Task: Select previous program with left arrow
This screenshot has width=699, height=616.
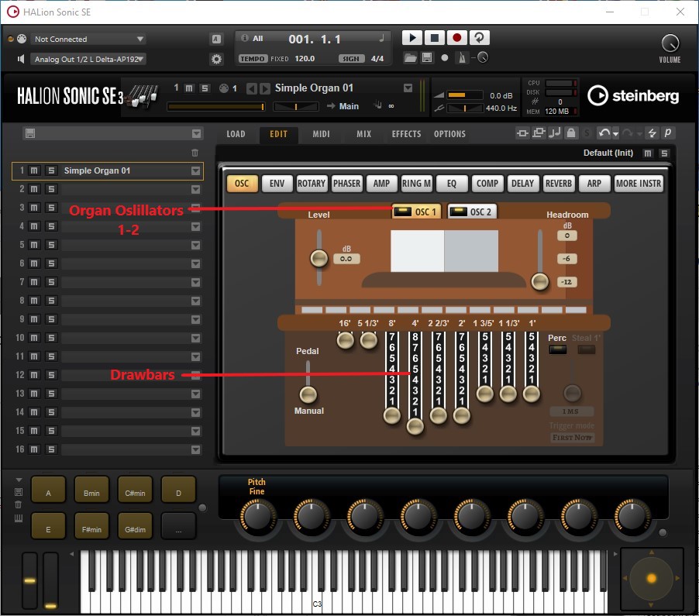Action: click(x=252, y=88)
